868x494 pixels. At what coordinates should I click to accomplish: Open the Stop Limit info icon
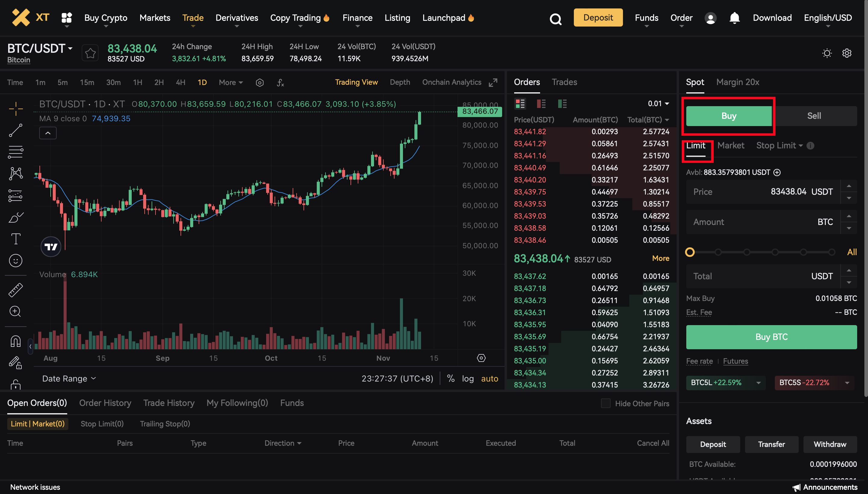tap(810, 146)
